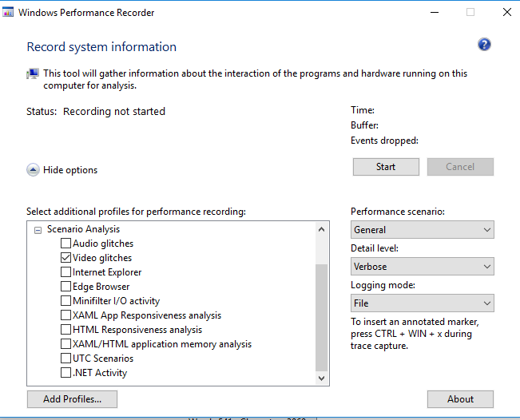Viewport: 520px width, 420px height.
Task: Enable the .NET Activity checkbox
Action: pos(65,373)
